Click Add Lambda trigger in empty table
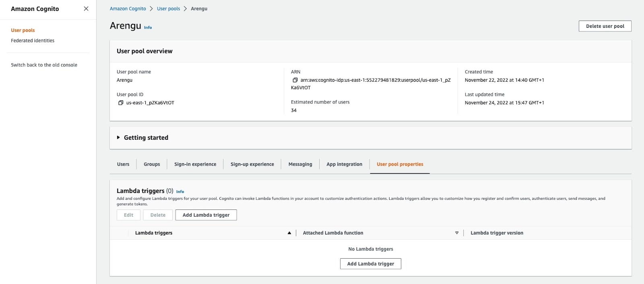644x284 pixels. pos(370,264)
